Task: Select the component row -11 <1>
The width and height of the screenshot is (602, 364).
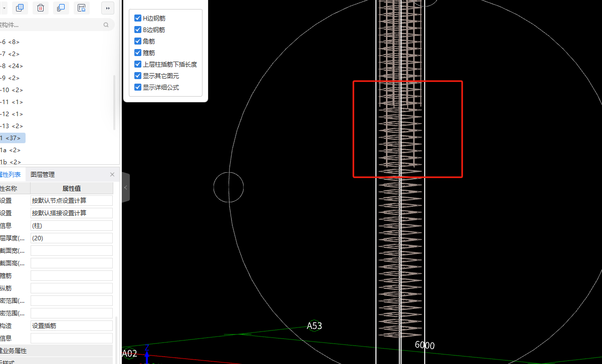Action: pos(12,102)
